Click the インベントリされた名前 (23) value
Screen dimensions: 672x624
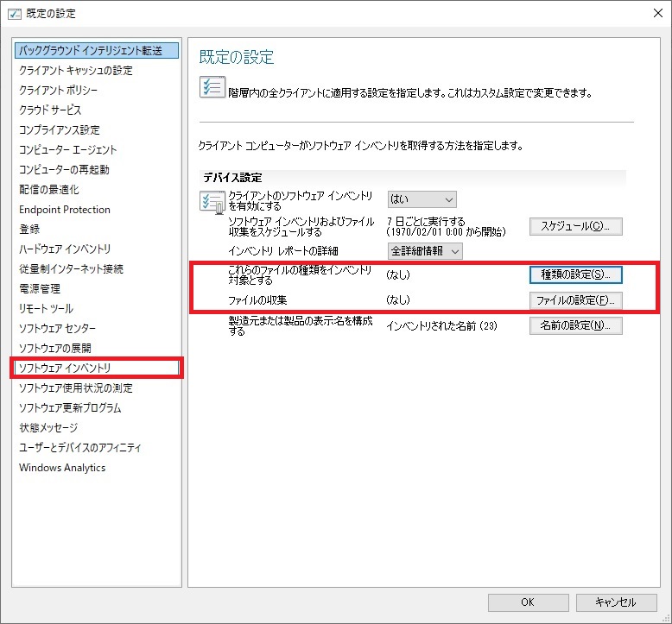(x=441, y=326)
